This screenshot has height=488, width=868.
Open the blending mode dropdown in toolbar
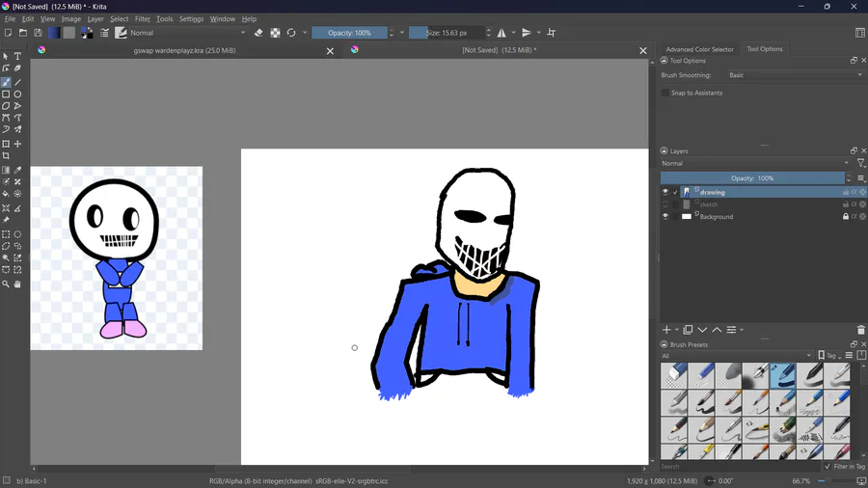tap(188, 33)
